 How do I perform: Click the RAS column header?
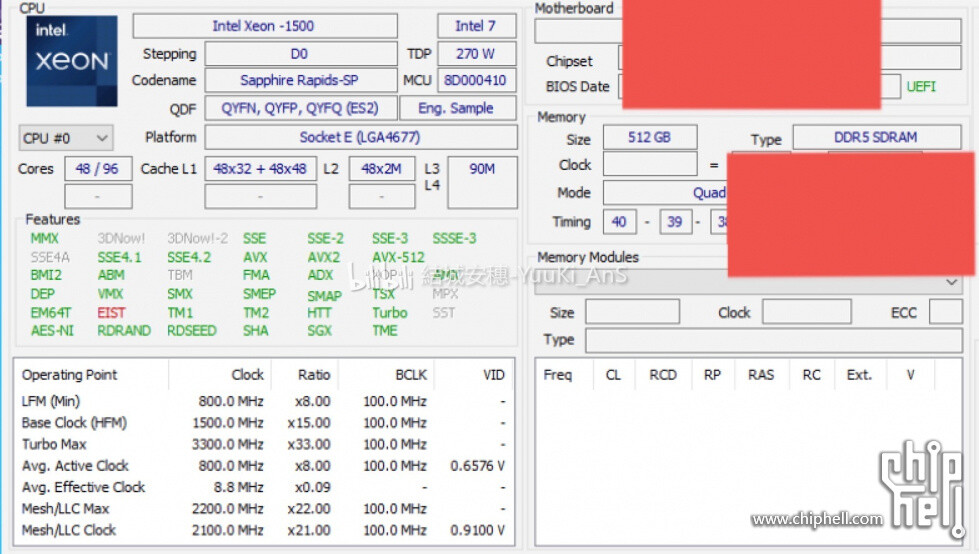(x=761, y=375)
